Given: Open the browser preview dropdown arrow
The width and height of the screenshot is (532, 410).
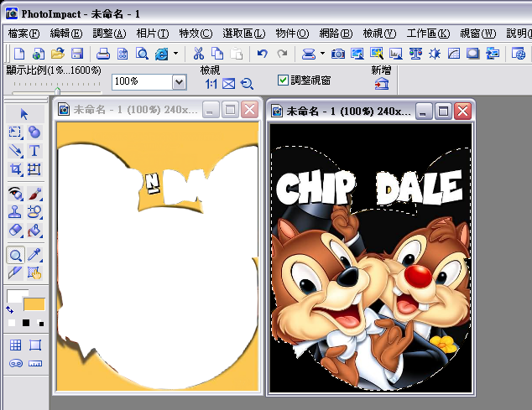Looking at the screenshot, I should [175, 54].
